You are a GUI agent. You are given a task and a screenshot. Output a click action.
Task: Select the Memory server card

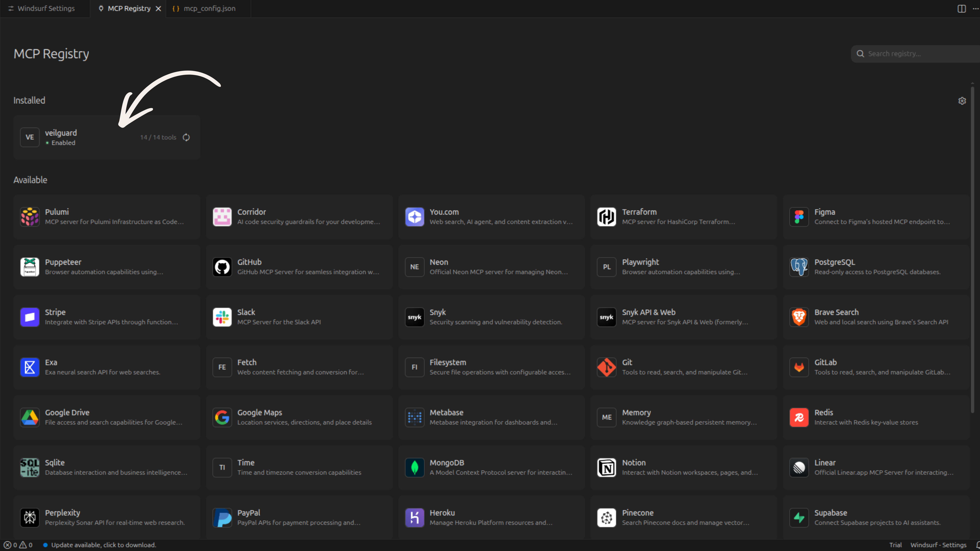[684, 417]
